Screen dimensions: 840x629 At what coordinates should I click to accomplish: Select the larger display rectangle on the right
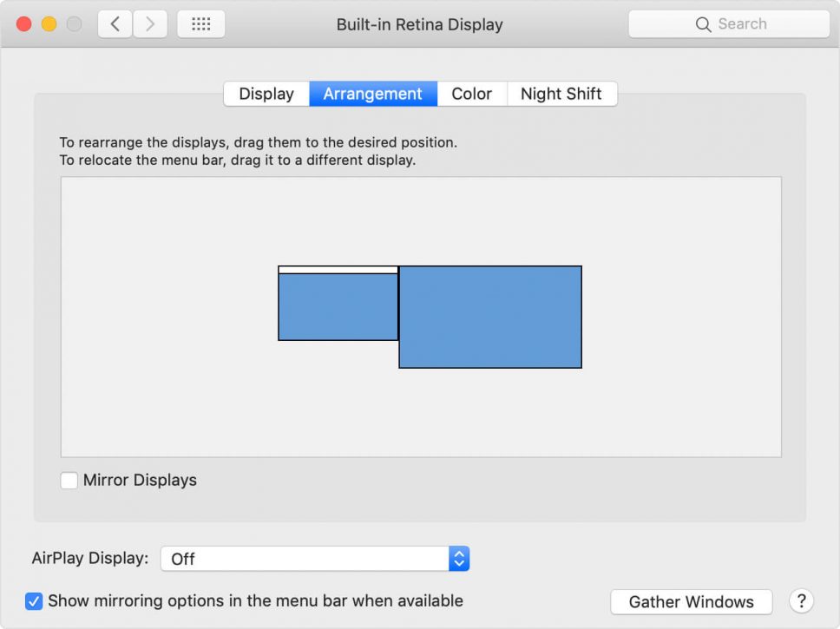[x=490, y=317]
